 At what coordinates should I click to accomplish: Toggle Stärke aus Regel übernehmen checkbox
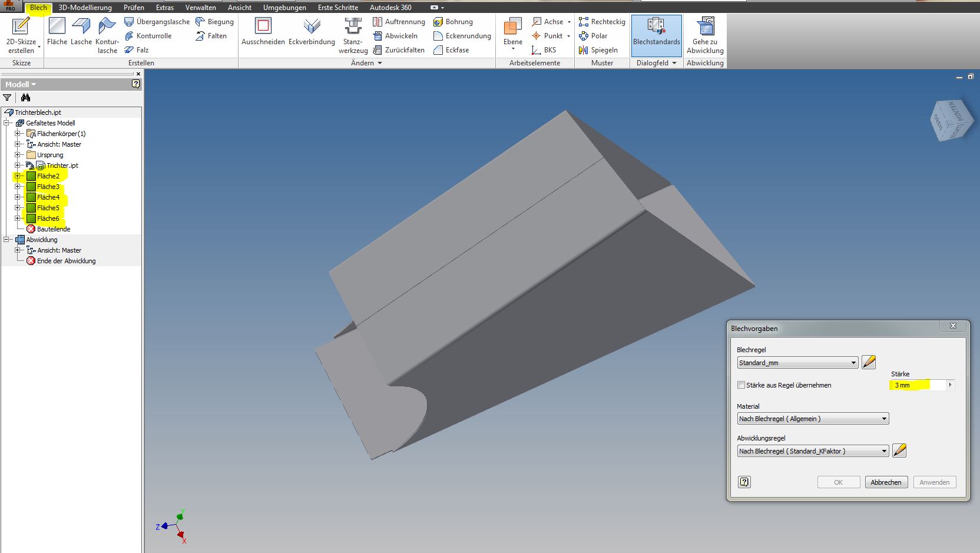pos(741,385)
